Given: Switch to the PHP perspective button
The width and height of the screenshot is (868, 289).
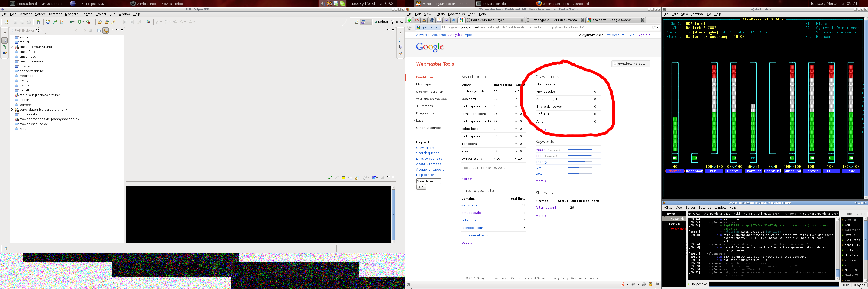Looking at the screenshot, I should click(x=366, y=22).
